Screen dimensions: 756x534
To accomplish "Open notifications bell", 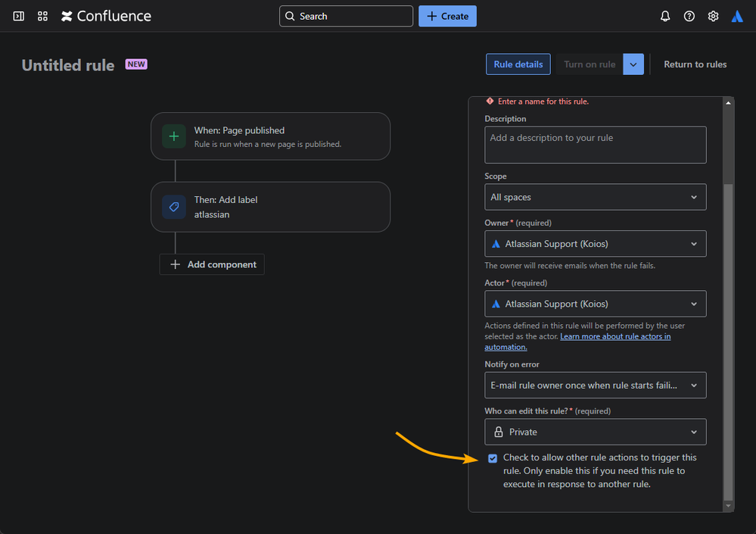I will click(x=665, y=17).
